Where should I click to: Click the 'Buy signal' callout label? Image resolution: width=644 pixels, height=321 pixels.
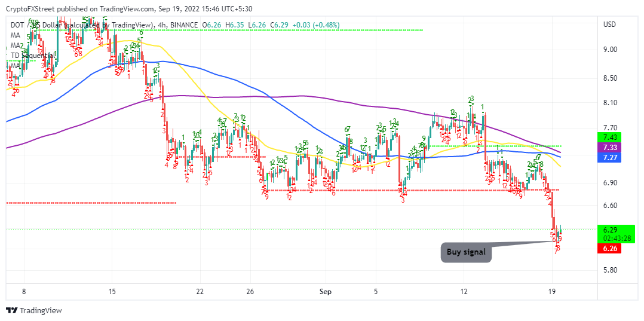tap(466, 253)
